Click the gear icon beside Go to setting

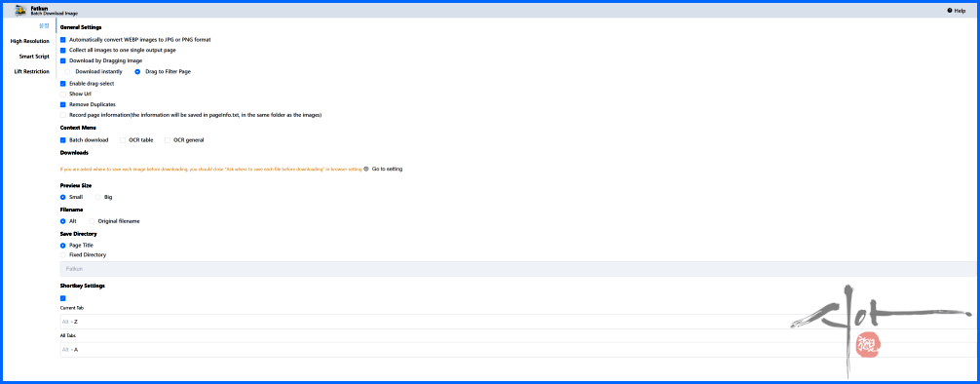pyautogui.click(x=366, y=169)
